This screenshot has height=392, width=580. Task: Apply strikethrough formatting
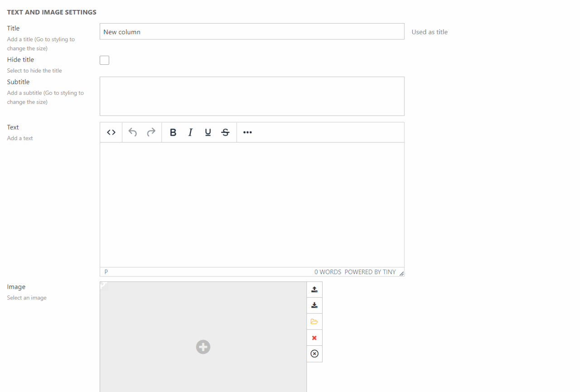pyautogui.click(x=225, y=132)
